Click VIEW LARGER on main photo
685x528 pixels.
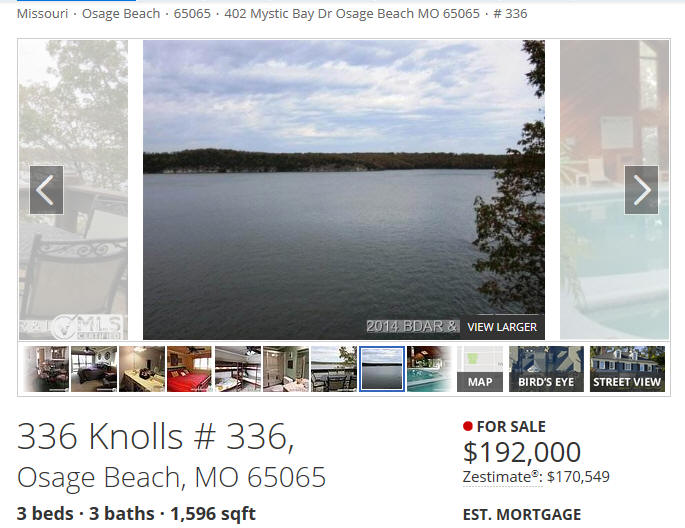[x=502, y=327]
